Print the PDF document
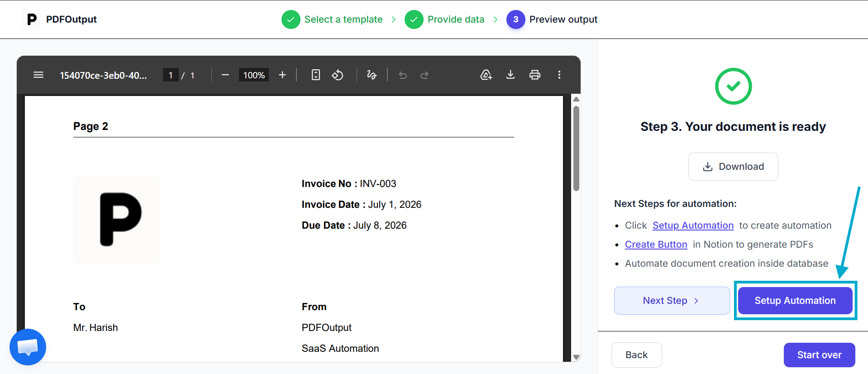Screen dimensions: 868x374 coord(535,75)
